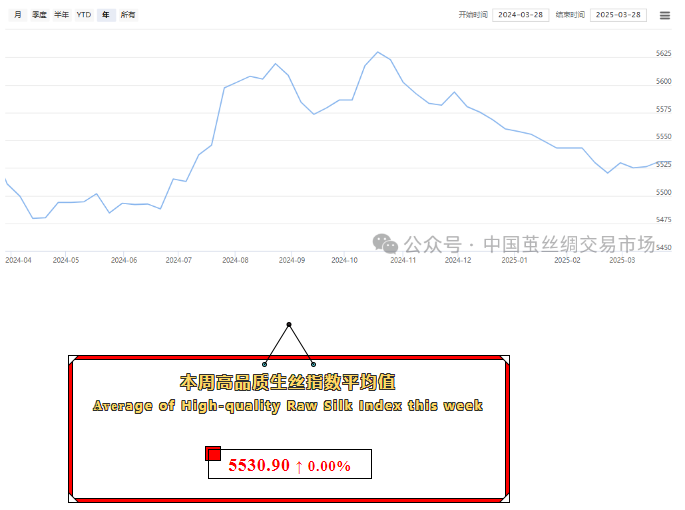Viewport: 685px width, 510px height.
Task: Select the 年 (year) range button
Action: 106,15
